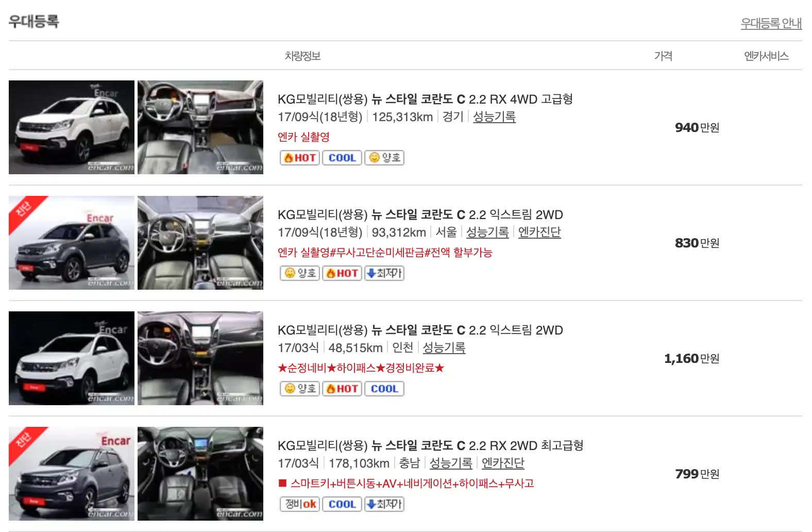Open 성능기록 for the 178,103km car
This screenshot has width=812, height=532.
click(451, 463)
